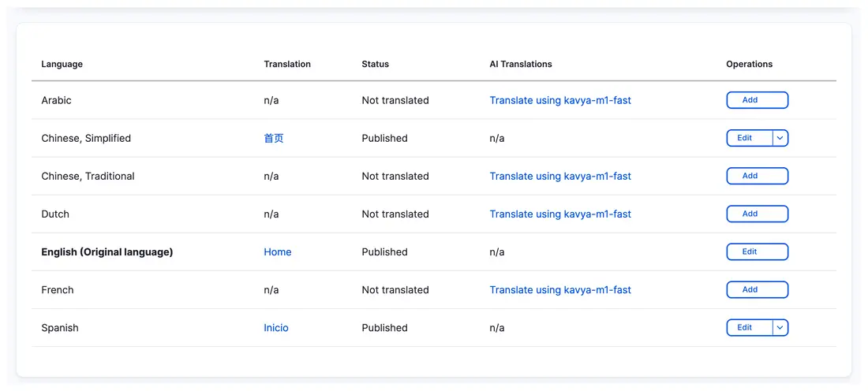This screenshot has height=391, width=868.
Task: Translate French using kavya-m1-fast
Action: [560, 290]
